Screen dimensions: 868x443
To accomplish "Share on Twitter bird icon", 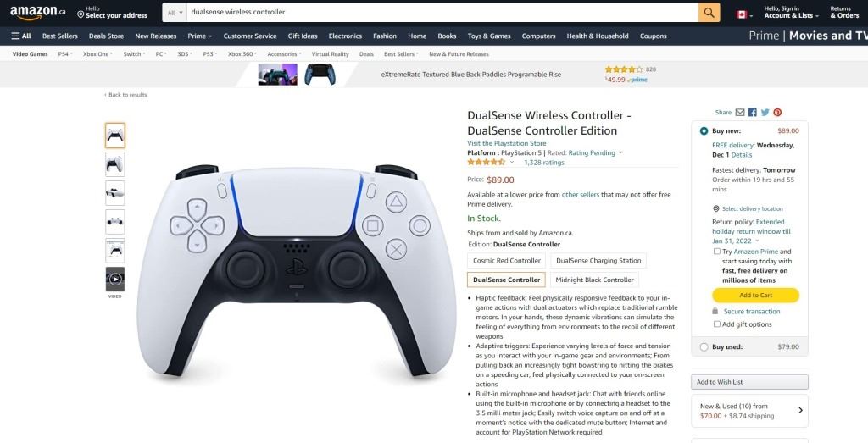I will pos(765,113).
